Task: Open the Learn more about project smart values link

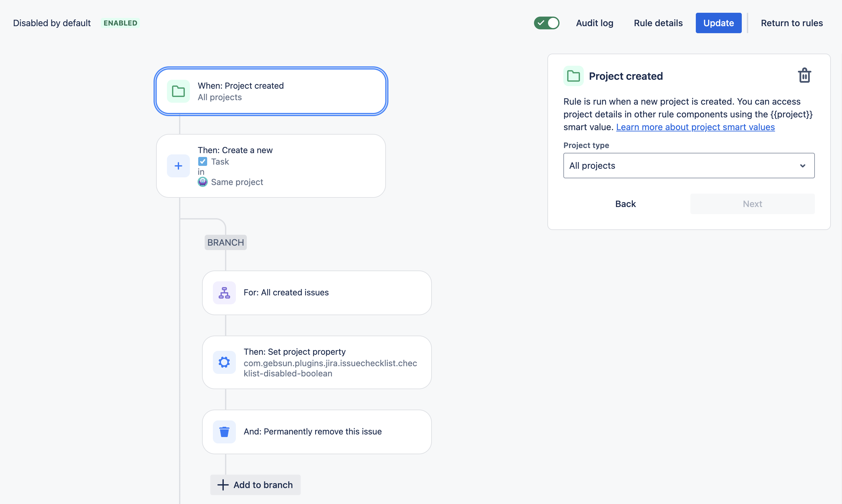Action: [x=695, y=127]
